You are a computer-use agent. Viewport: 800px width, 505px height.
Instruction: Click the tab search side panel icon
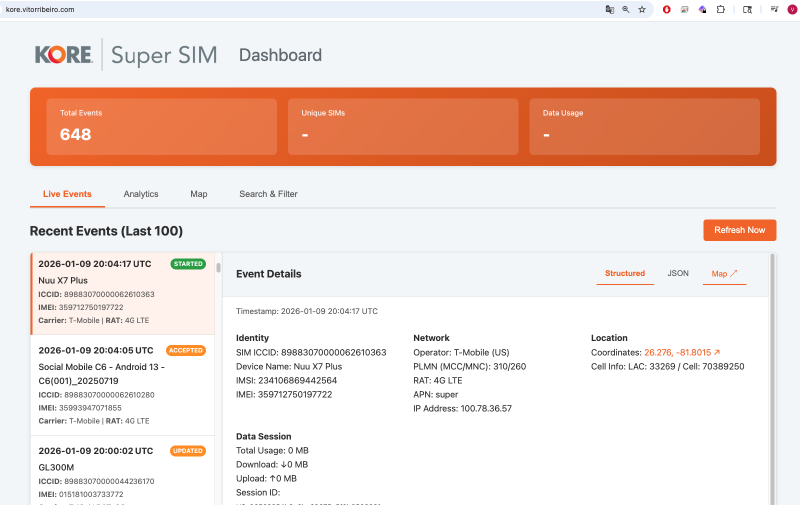pyautogui.click(x=747, y=9)
